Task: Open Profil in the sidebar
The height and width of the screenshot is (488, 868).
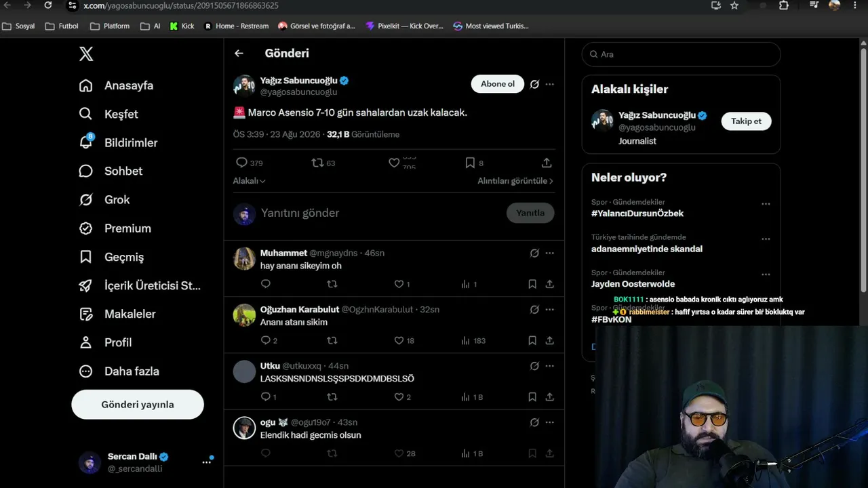Action: [105, 342]
